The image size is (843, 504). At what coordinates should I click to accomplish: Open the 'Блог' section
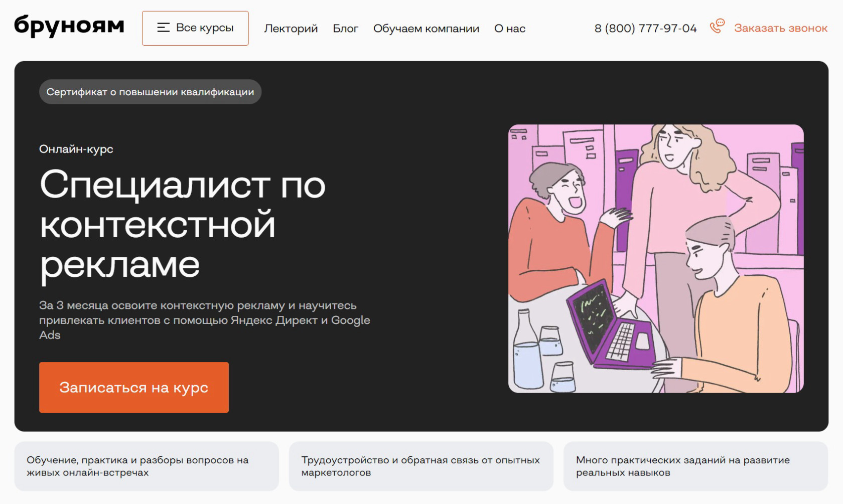(345, 29)
